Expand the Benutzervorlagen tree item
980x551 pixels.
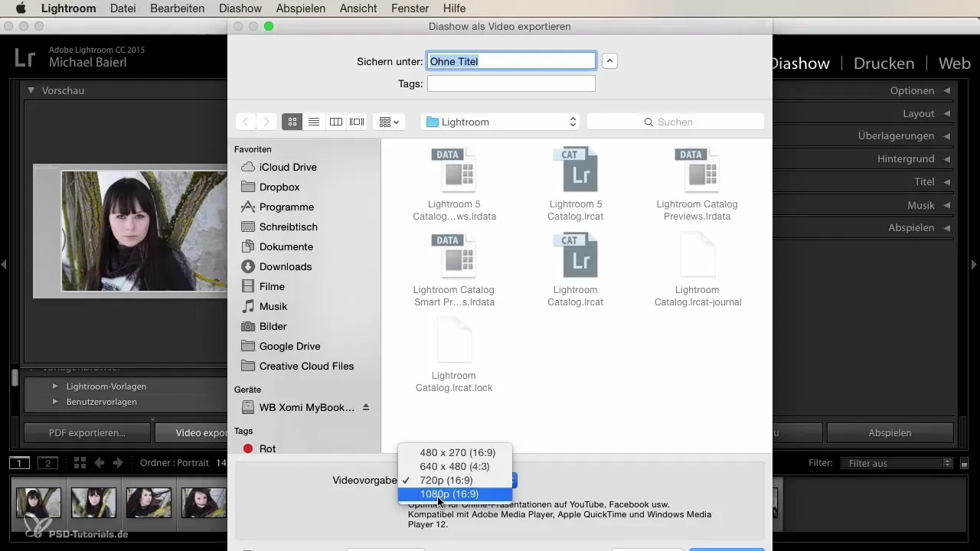click(55, 402)
